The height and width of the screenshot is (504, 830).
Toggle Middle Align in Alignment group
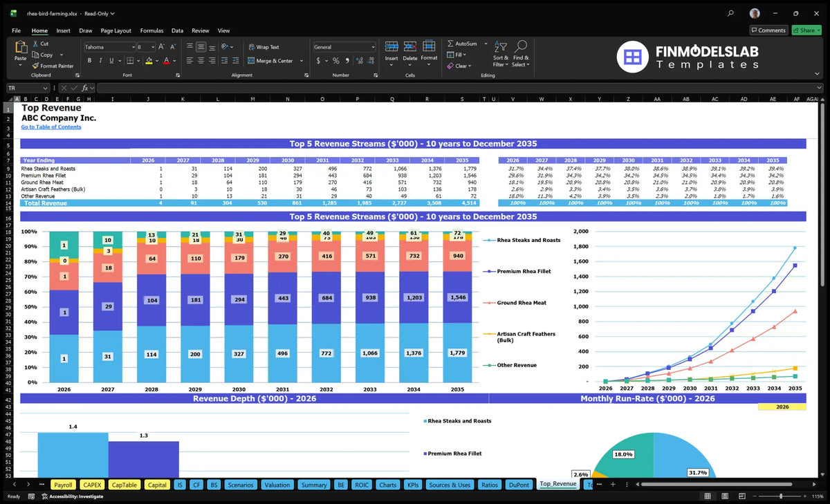[201, 47]
